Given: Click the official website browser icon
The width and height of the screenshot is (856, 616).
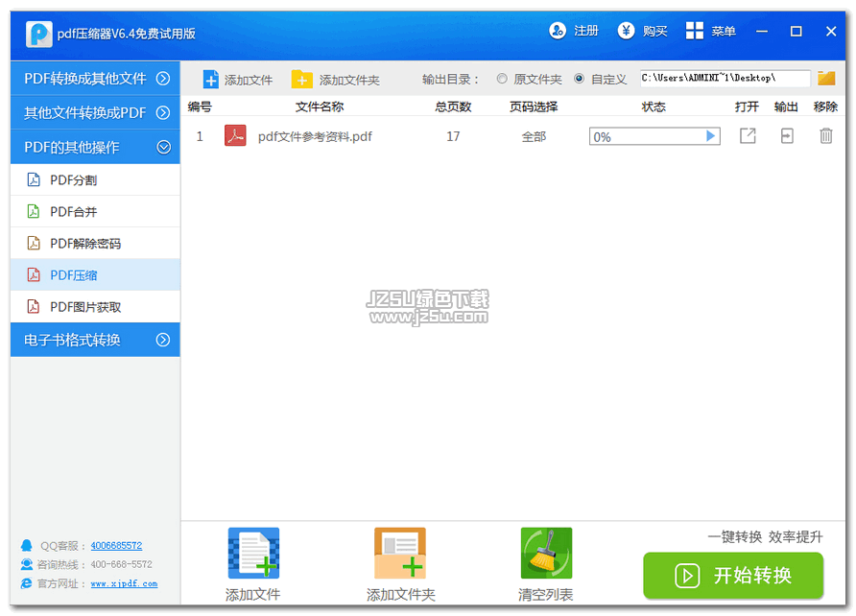Looking at the screenshot, I should [26, 583].
